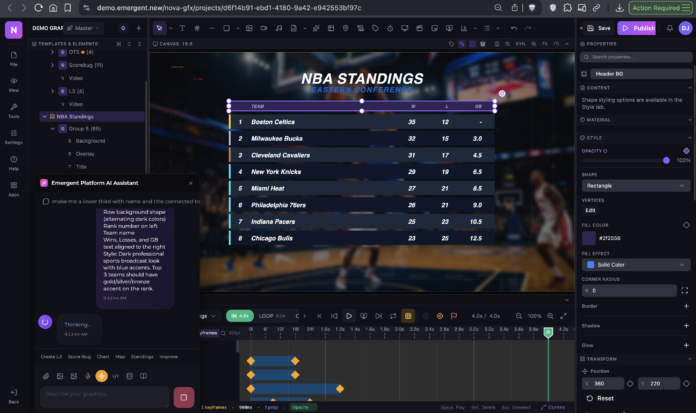Open the Help sidebar item

[x=14, y=163]
